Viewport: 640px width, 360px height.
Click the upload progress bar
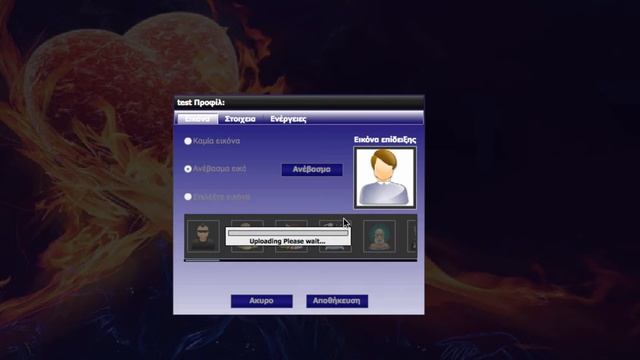[x=288, y=233]
